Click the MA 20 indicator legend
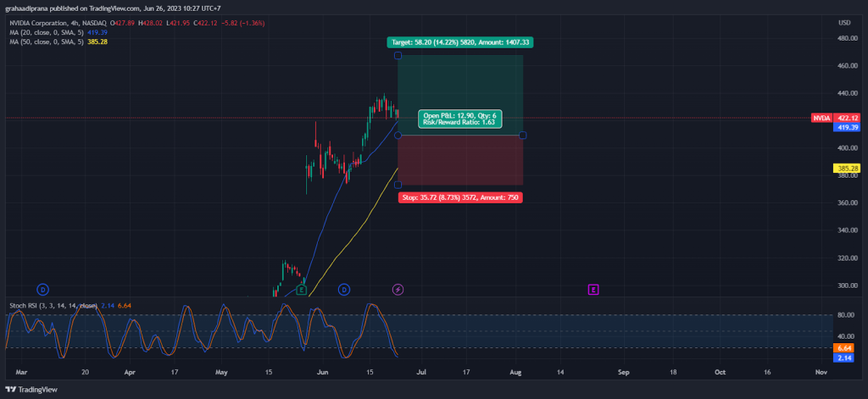 [x=58, y=33]
